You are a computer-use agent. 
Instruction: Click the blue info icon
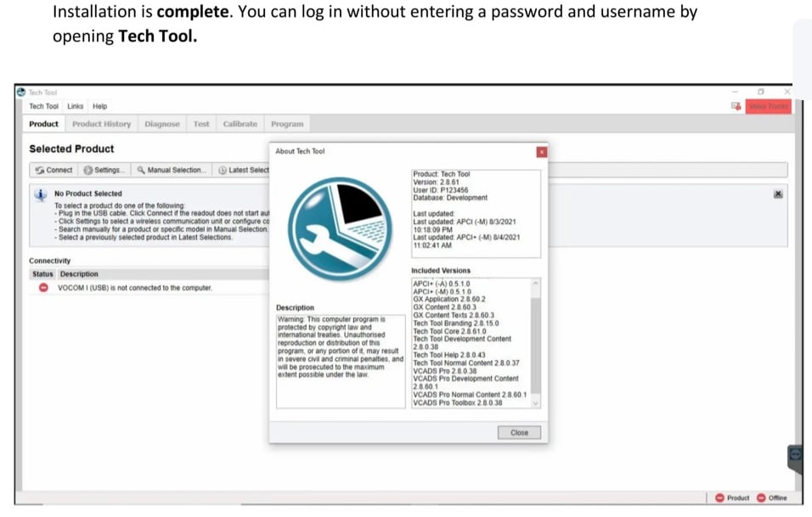coord(41,195)
